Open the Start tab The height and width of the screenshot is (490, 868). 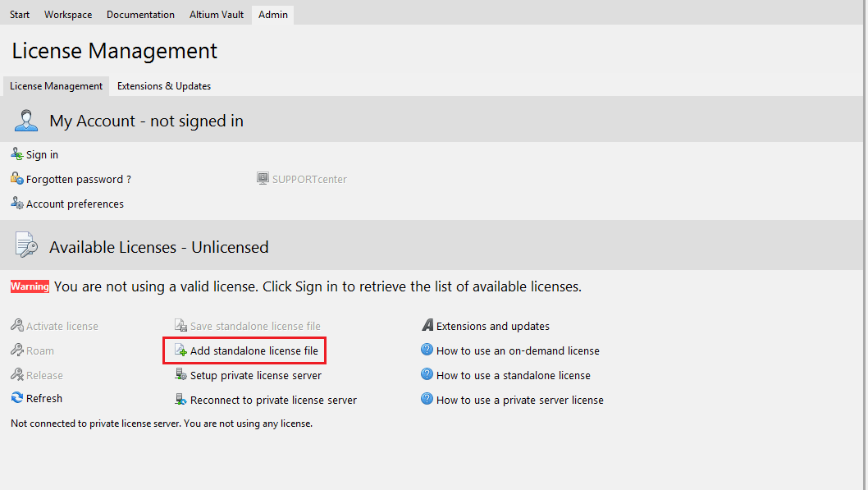pyautogui.click(x=20, y=15)
